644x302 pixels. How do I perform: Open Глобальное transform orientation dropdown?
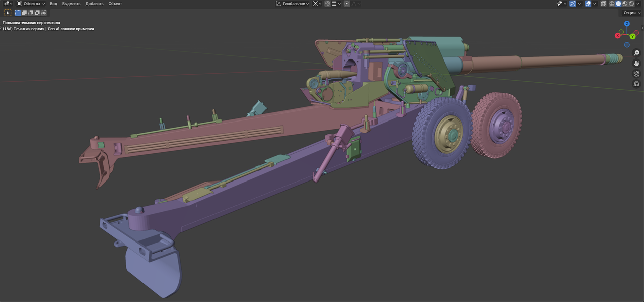click(292, 4)
